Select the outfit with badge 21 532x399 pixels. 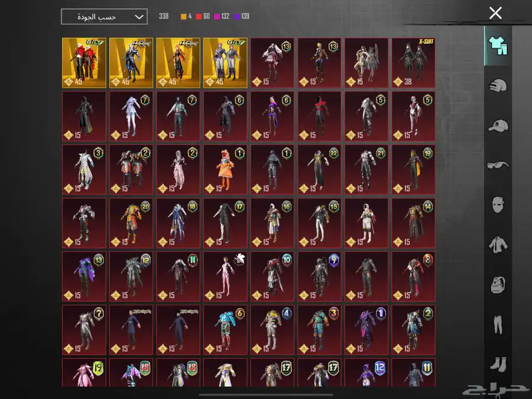(x=366, y=170)
